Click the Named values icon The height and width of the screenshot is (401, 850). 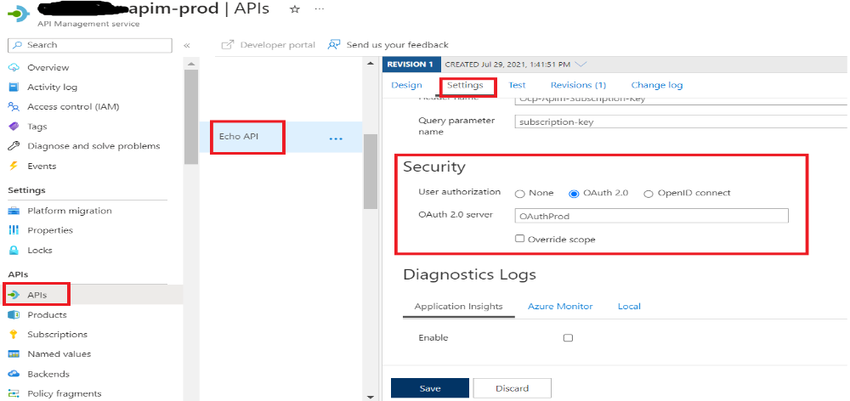click(14, 354)
